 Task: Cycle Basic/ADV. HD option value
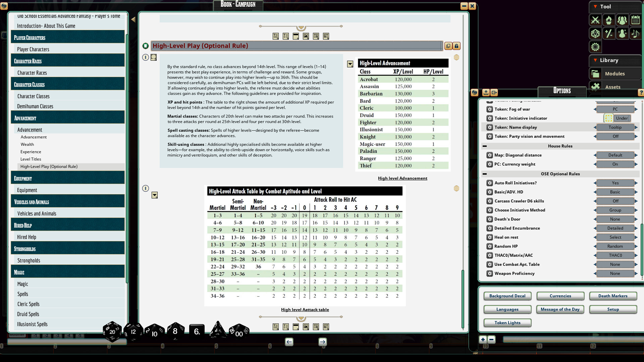click(x=615, y=192)
